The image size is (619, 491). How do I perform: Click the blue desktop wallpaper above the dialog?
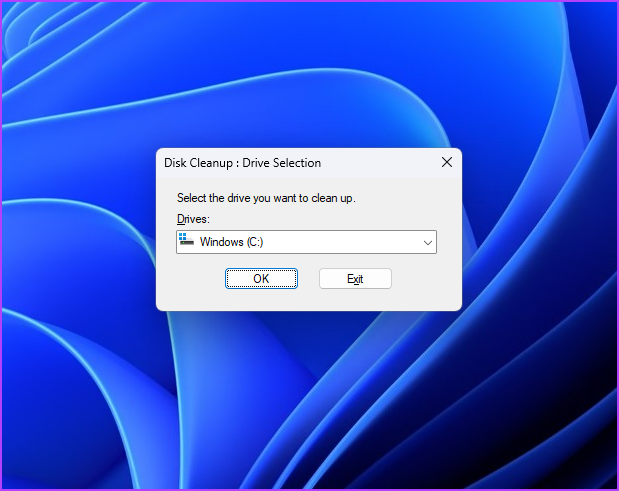tap(308, 79)
